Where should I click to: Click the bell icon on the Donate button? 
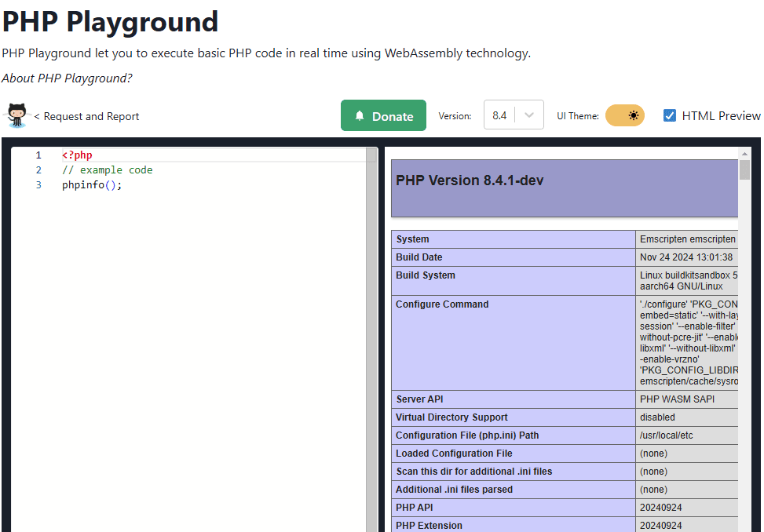(360, 115)
